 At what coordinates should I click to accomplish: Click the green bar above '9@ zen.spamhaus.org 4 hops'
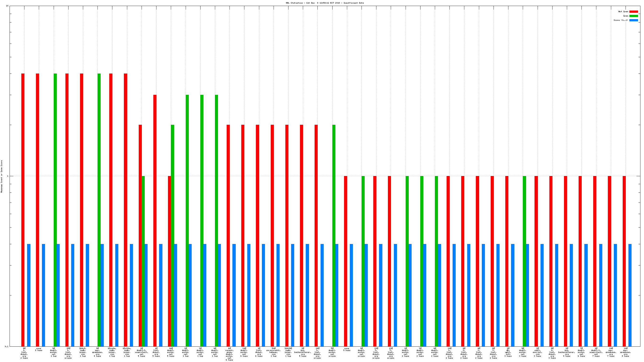tap(99, 210)
